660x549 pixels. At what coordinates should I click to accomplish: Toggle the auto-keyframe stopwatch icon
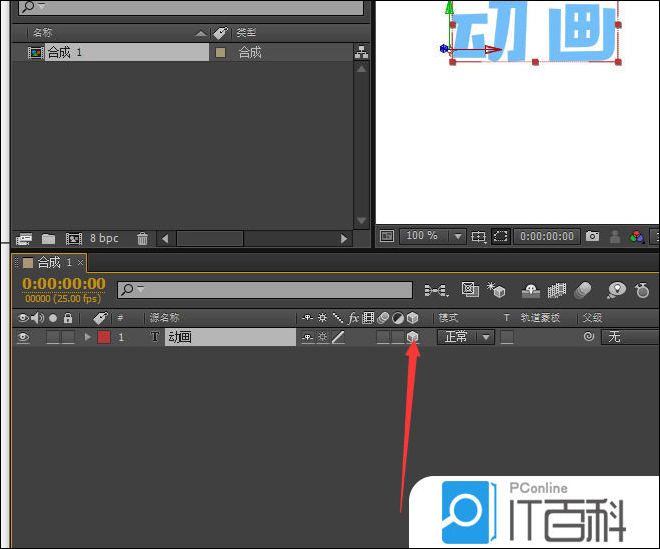point(642,290)
